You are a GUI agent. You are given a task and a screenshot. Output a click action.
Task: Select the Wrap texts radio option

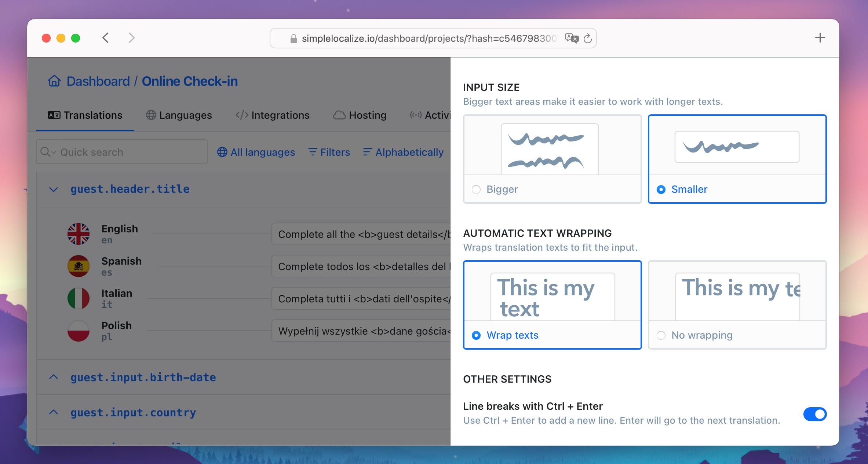476,335
